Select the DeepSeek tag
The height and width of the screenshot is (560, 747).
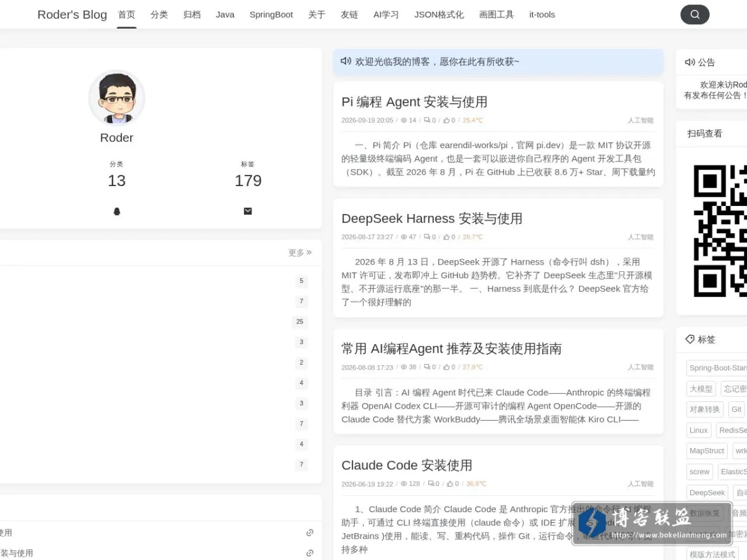tap(707, 493)
